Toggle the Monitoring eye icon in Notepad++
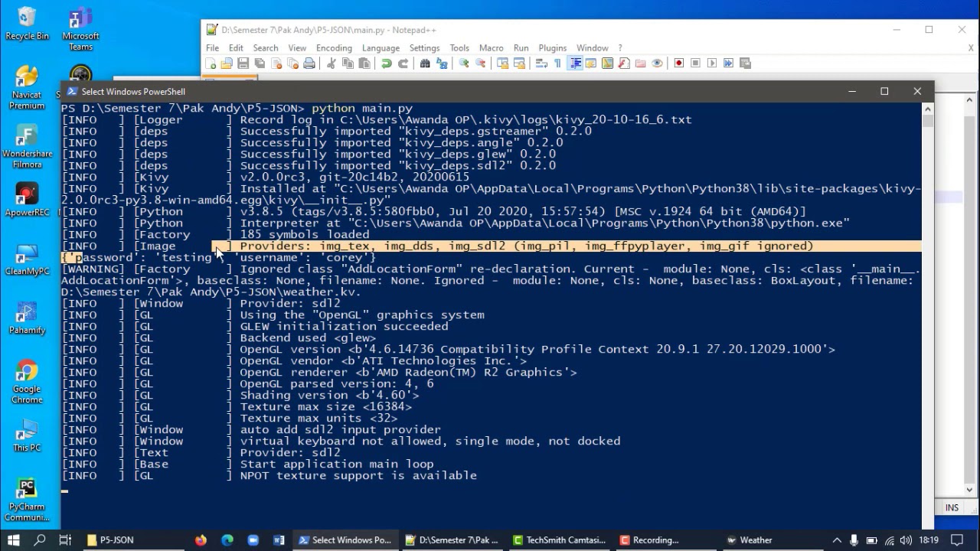This screenshot has height=551, width=980. tap(657, 64)
